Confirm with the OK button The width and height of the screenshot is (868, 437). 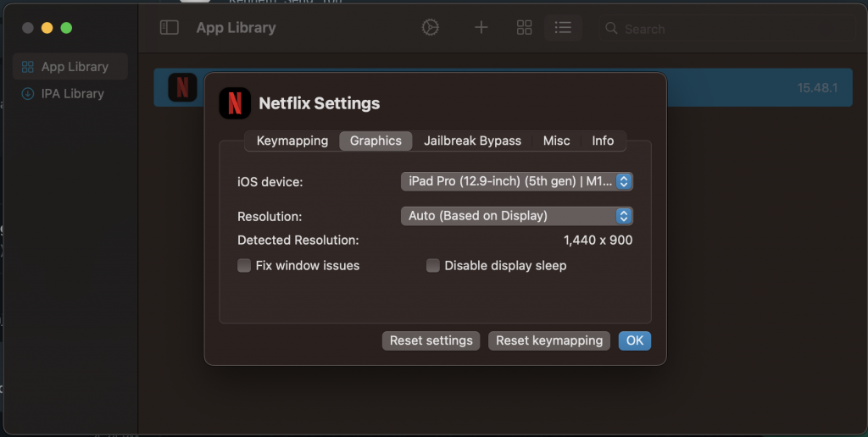point(634,340)
